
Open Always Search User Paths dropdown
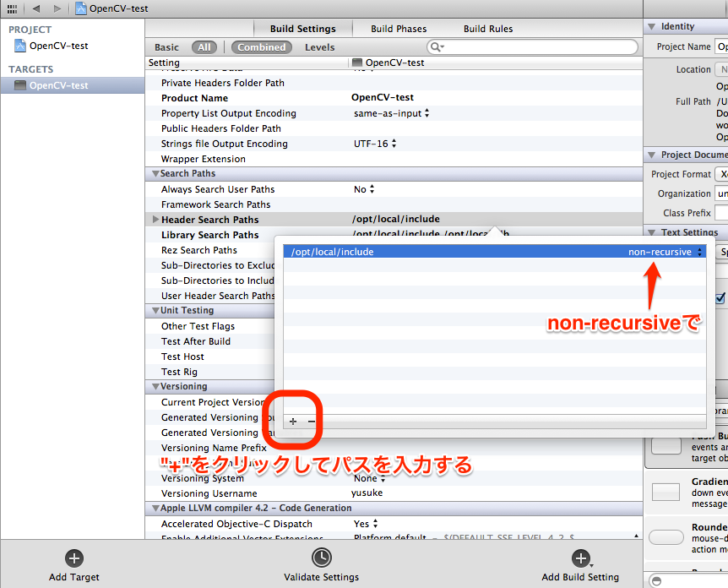[x=364, y=189]
